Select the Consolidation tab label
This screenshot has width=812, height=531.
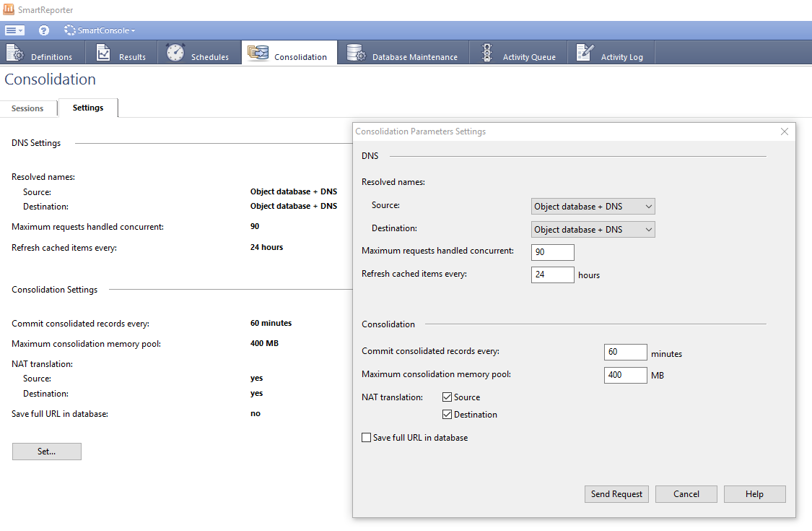click(x=300, y=57)
